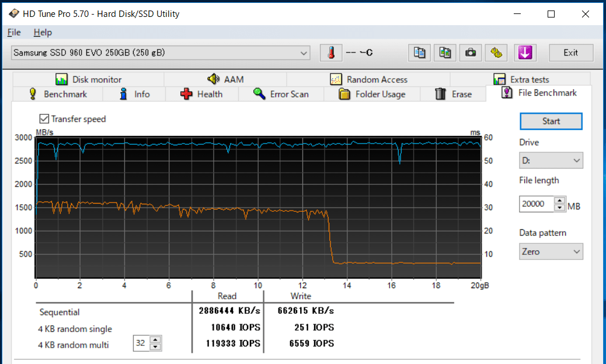This screenshot has height=364, width=606.
Task: Click the sequential write value 662615 KB/s
Action: [306, 311]
